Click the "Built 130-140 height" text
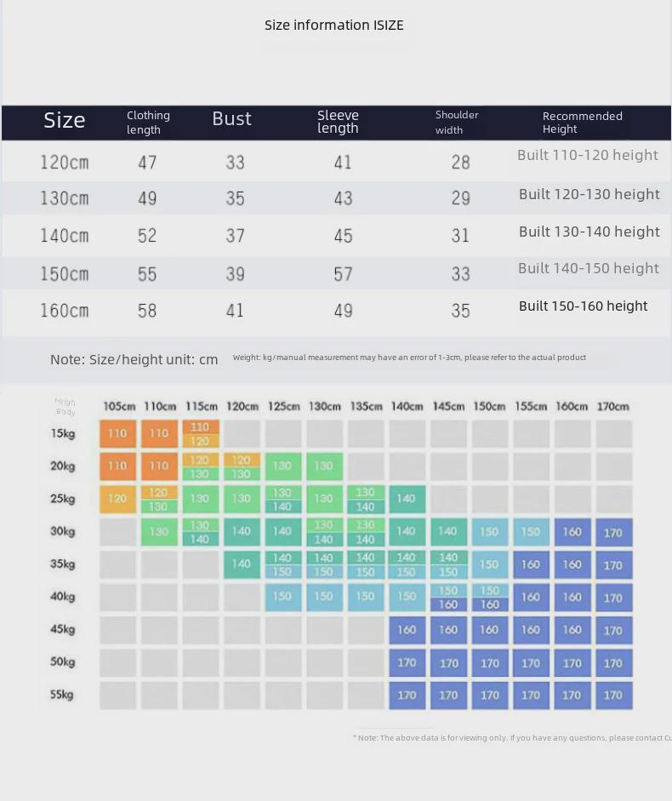 (x=589, y=232)
